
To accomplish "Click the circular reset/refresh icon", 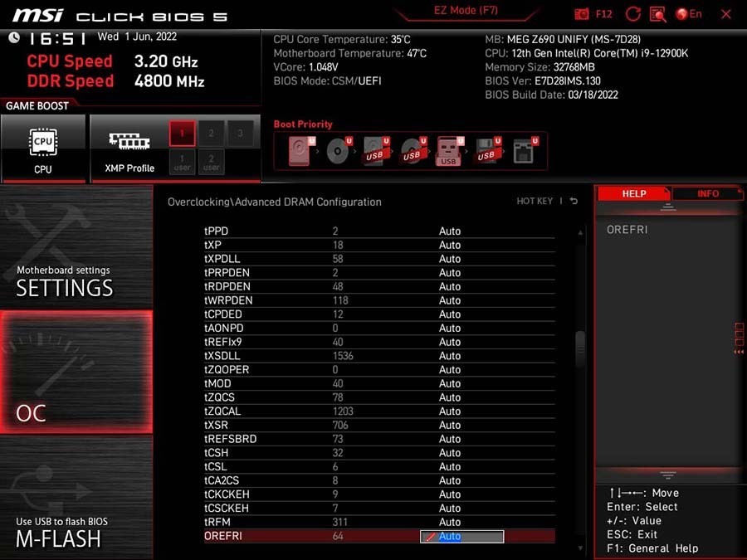I will [x=632, y=14].
